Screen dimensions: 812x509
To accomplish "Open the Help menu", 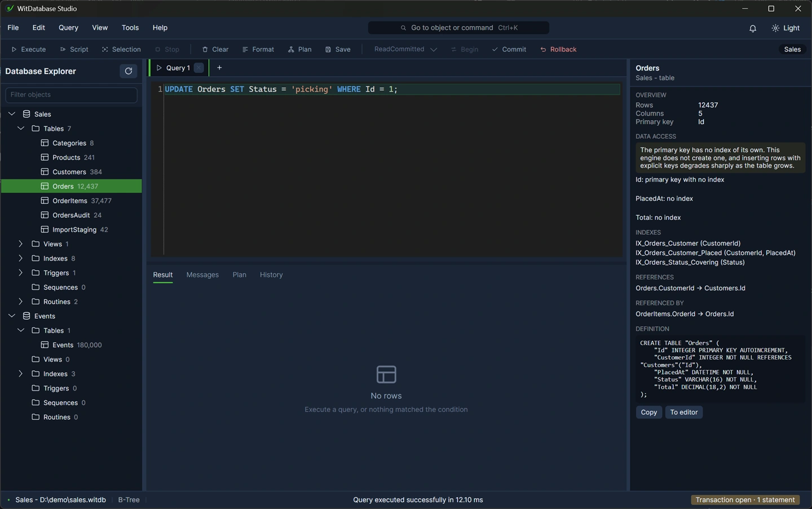I will [160, 28].
